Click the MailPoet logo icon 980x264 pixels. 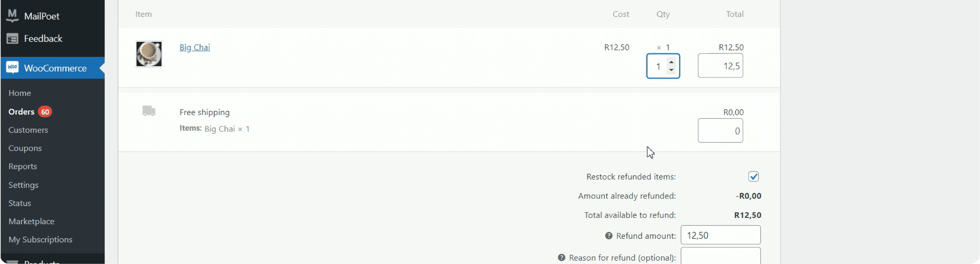[x=12, y=16]
